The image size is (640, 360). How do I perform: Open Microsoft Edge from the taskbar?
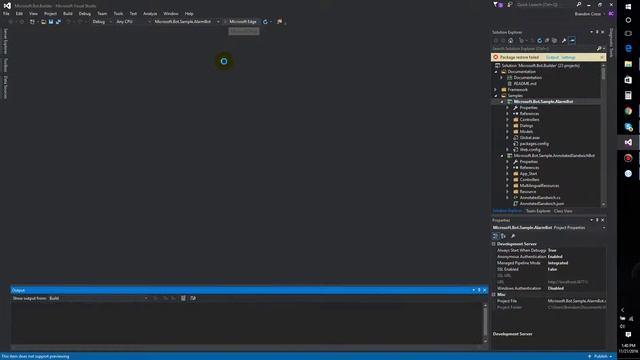point(628,48)
